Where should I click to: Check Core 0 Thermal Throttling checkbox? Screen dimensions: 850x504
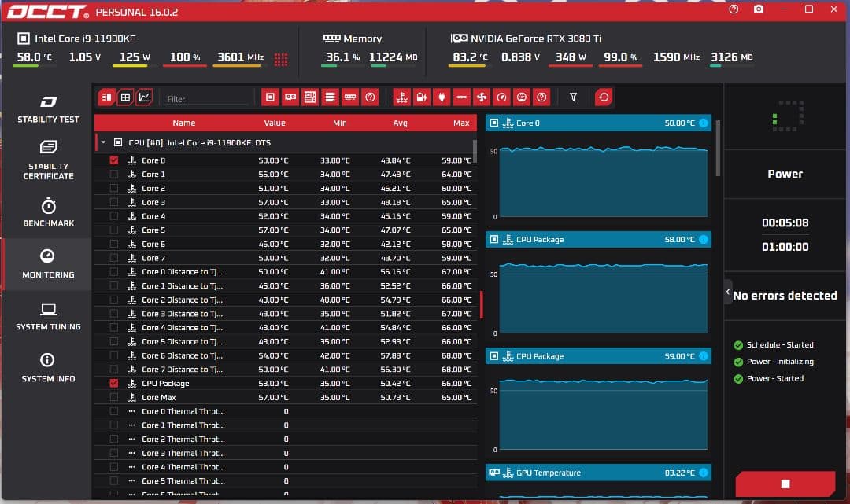[114, 411]
